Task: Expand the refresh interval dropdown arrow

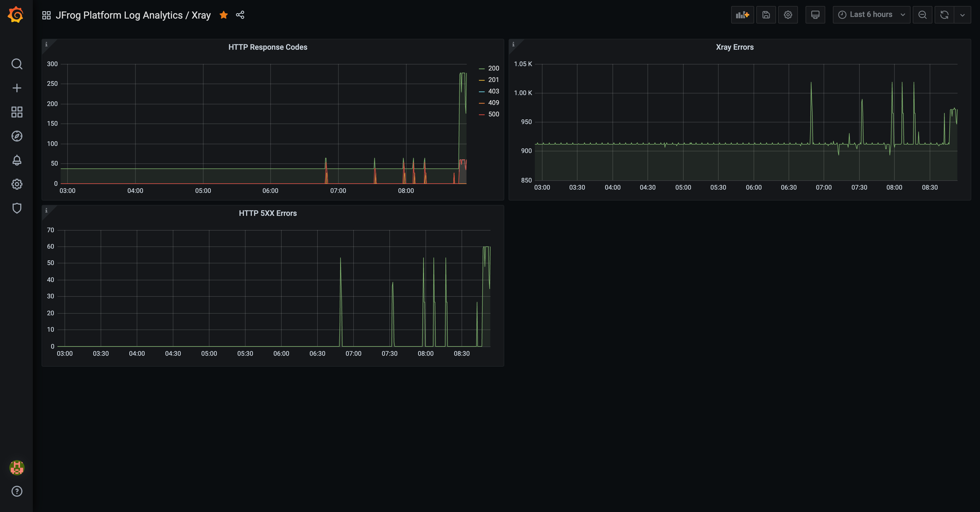Action: click(x=962, y=15)
